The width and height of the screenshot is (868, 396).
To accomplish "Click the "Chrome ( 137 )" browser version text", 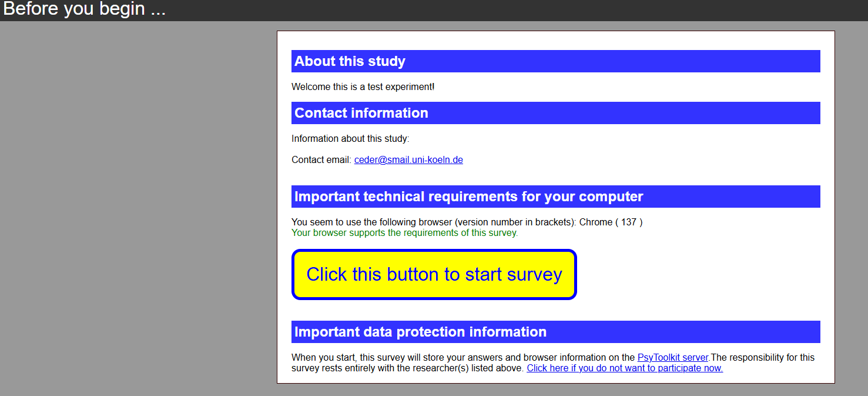I will (x=611, y=222).
